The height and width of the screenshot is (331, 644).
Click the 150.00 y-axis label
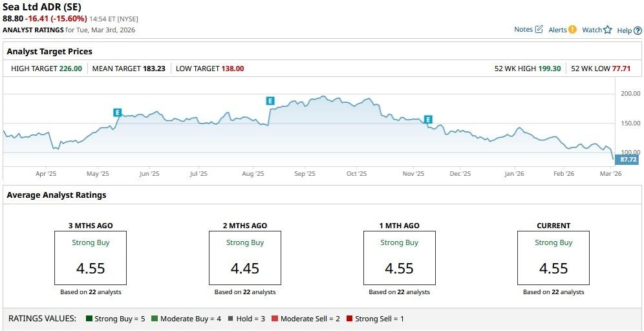[630, 123]
